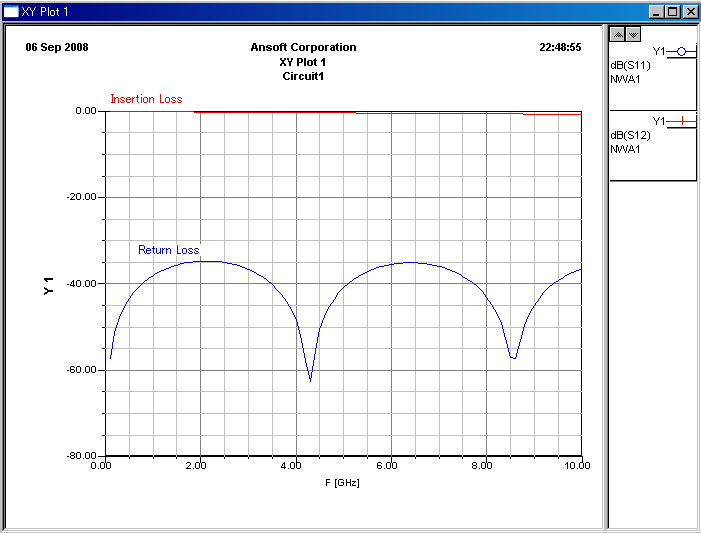Click the Insertion Loss annotation label

pyautogui.click(x=146, y=99)
